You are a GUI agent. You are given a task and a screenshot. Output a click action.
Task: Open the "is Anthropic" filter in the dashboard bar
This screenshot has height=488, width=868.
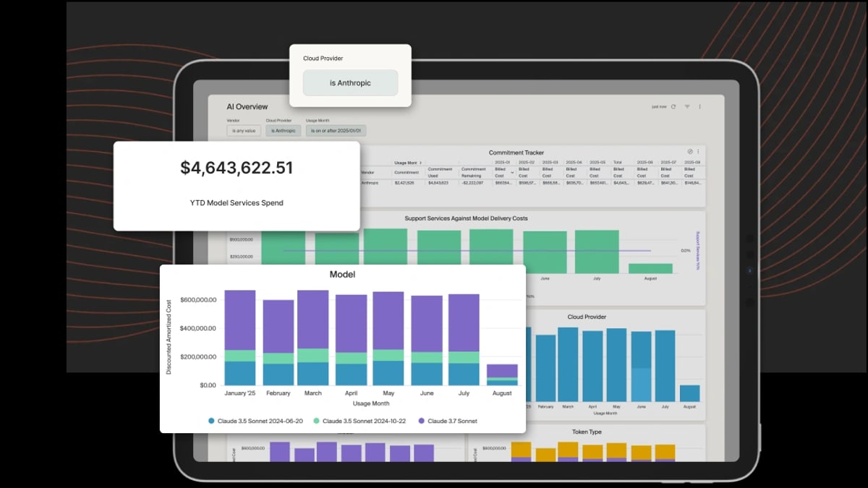[x=283, y=131]
